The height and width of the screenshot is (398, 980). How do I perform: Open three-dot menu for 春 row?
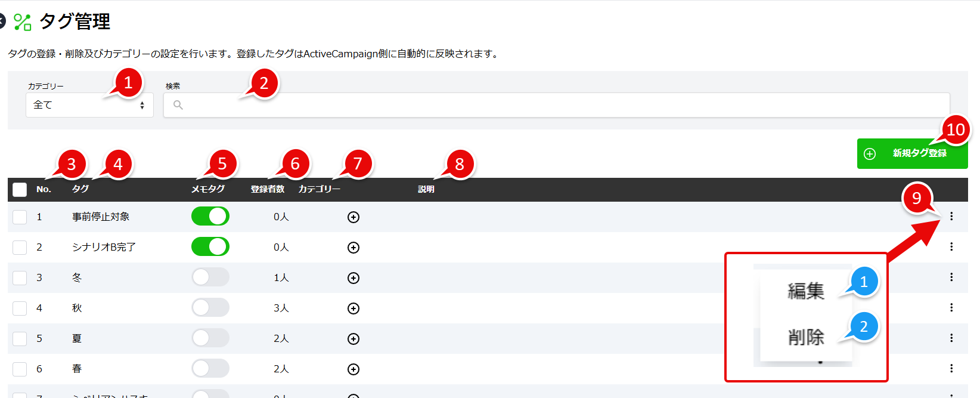pyautogui.click(x=951, y=368)
